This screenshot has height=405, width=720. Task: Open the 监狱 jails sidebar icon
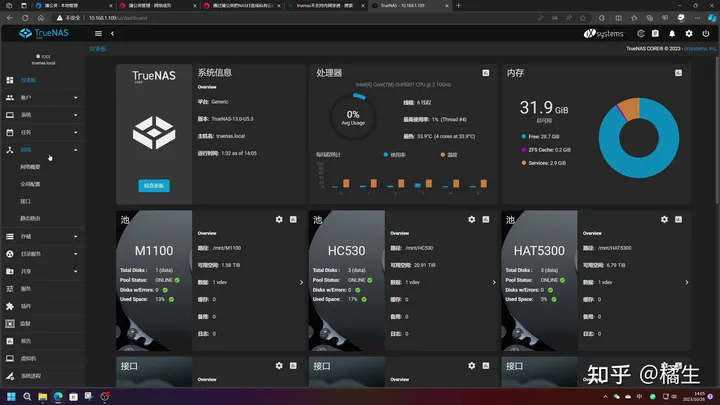10,324
